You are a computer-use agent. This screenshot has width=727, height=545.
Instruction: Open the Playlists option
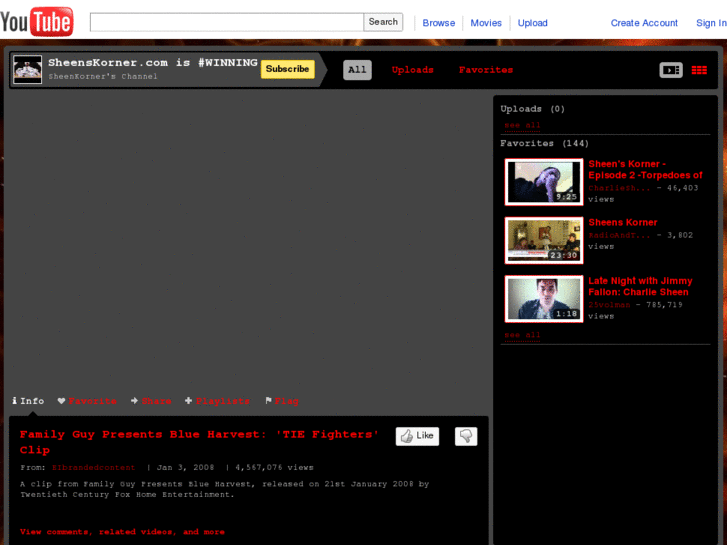(217, 401)
